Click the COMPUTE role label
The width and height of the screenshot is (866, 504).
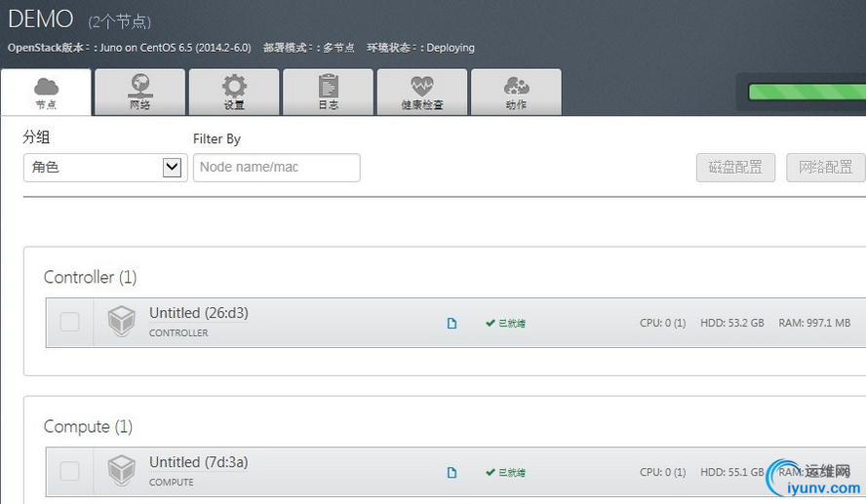click(x=172, y=482)
